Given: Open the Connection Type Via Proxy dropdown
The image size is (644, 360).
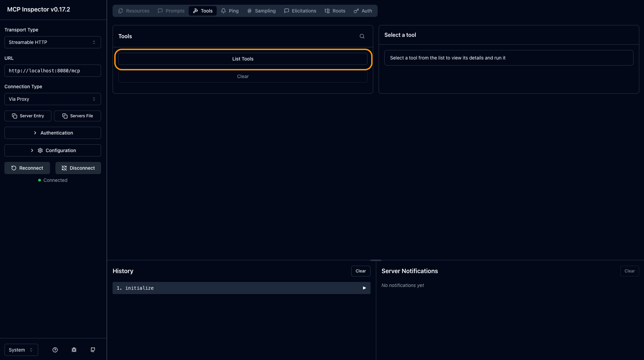Looking at the screenshot, I should (52, 99).
